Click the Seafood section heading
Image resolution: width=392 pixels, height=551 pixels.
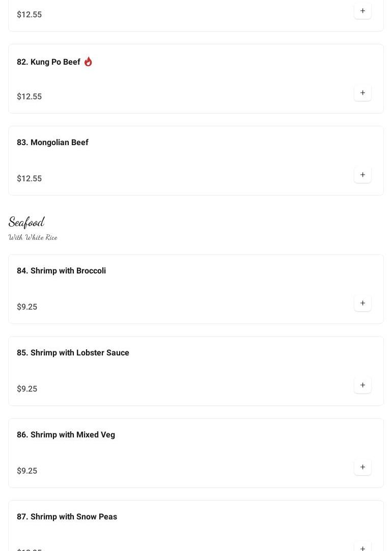[x=26, y=222]
